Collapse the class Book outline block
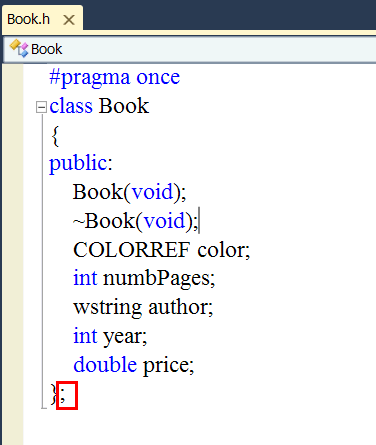376x445 pixels. point(41,107)
